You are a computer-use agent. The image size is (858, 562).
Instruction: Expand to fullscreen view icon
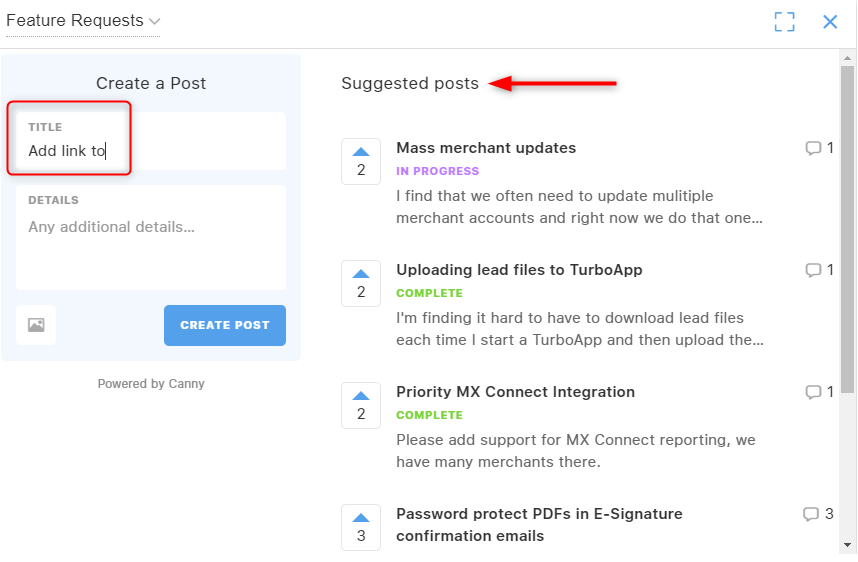click(784, 22)
